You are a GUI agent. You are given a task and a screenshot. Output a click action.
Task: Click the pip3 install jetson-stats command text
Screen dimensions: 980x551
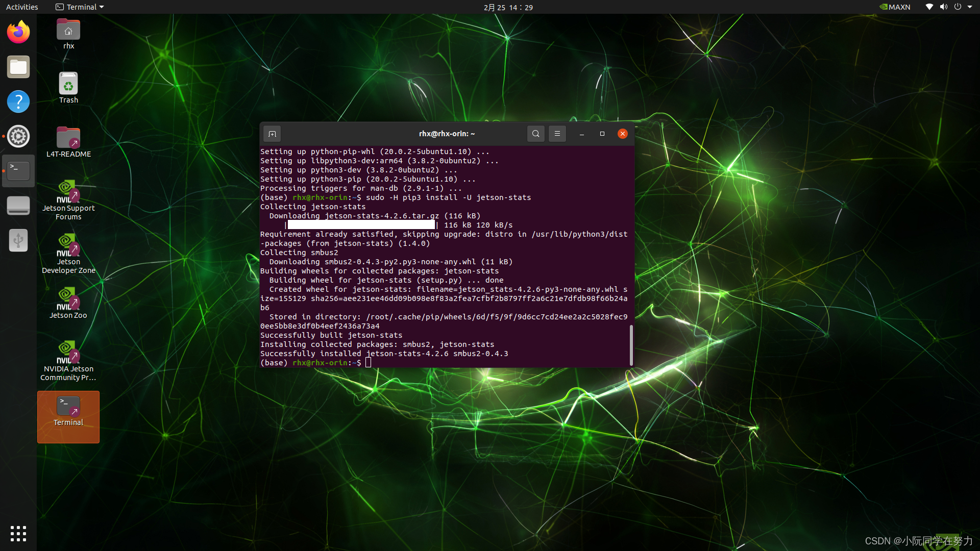pyautogui.click(x=448, y=197)
